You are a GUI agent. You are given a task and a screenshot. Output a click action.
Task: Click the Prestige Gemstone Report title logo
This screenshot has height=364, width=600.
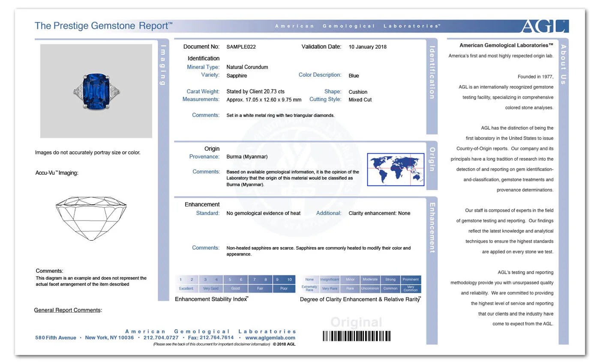point(103,26)
